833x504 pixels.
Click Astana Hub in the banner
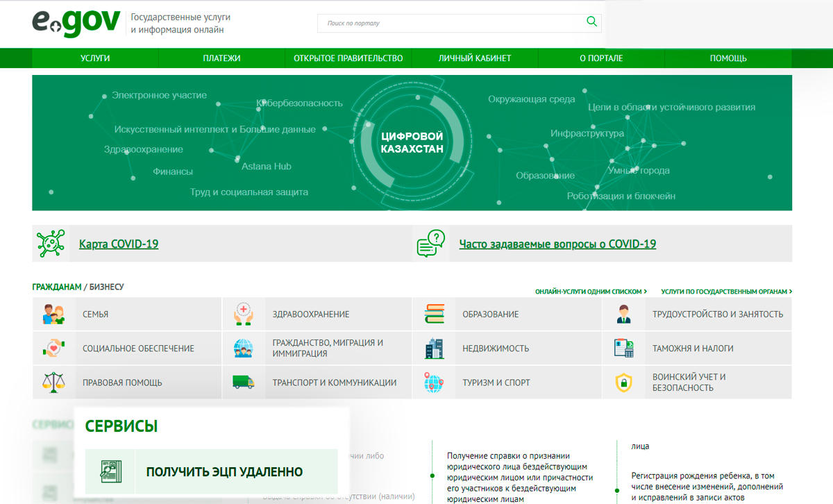click(267, 167)
